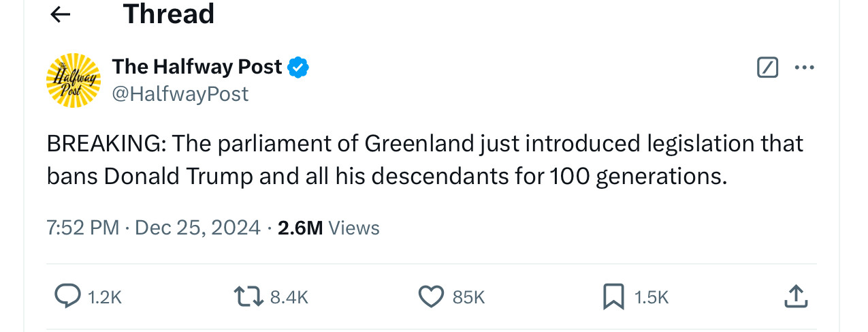
Task: Click the BREAKING Greenland tweet text
Action: [425, 160]
